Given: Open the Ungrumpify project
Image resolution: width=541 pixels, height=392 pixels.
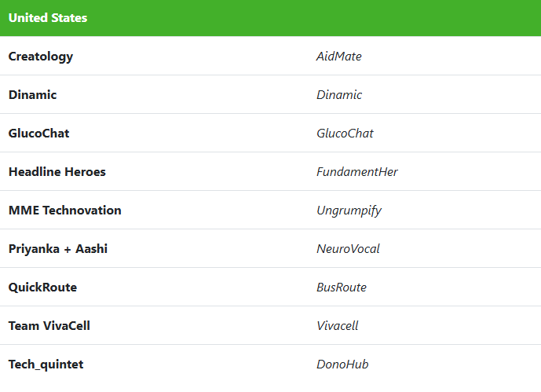Looking at the screenshot, I should point(349,211).
